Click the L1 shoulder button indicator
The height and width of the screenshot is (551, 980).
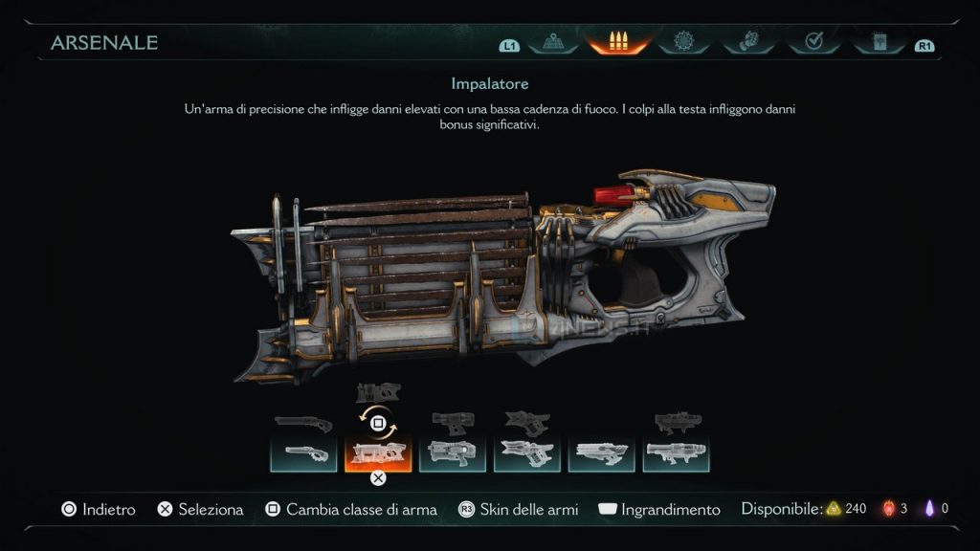pos(509,46)
